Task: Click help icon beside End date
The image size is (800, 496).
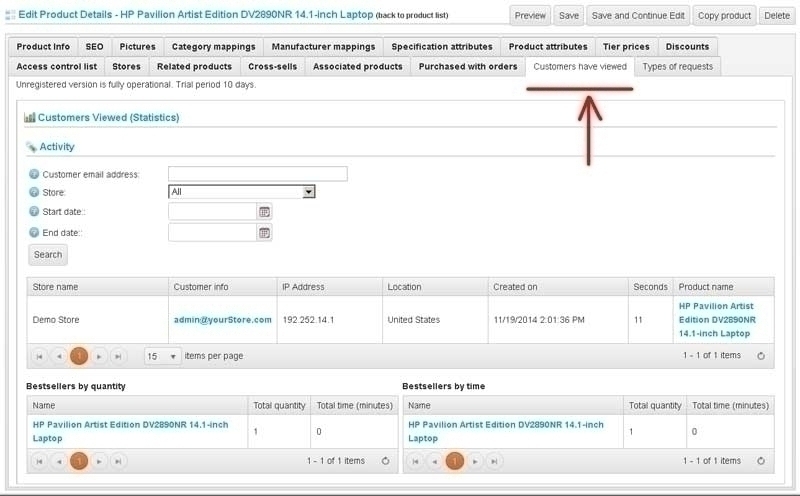Action: pos(34,233)
